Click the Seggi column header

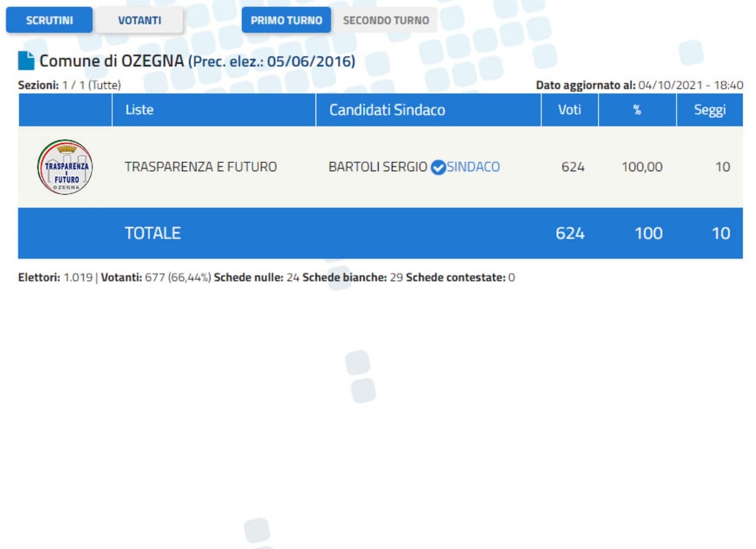pyautogui.click(x=709, y=110)
